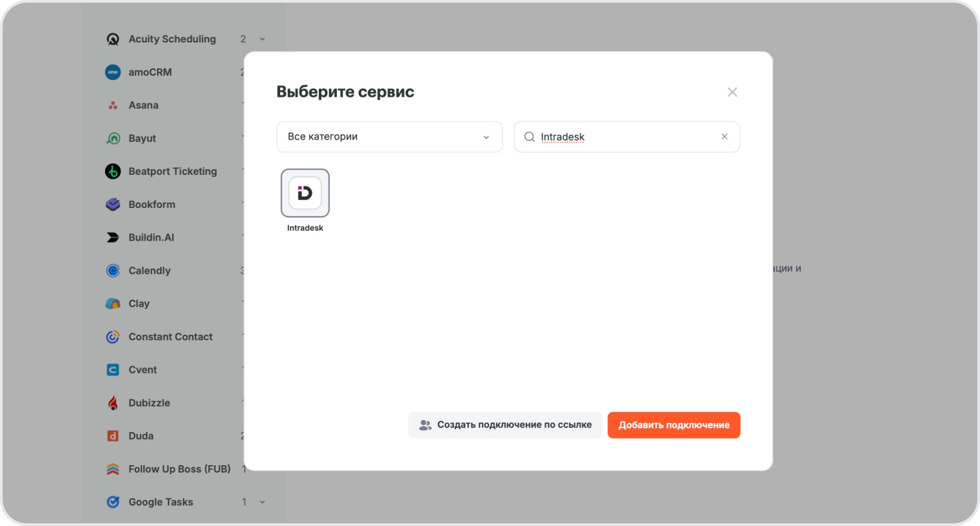
Task: Select the Intradesk service tile icon
Action: (x=305, y=193)
